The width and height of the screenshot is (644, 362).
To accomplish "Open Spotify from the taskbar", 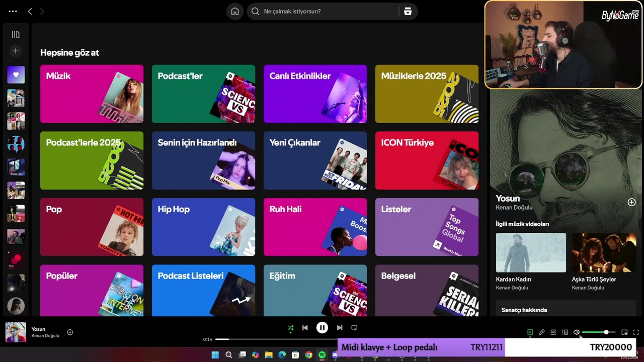I will [322, 355].
